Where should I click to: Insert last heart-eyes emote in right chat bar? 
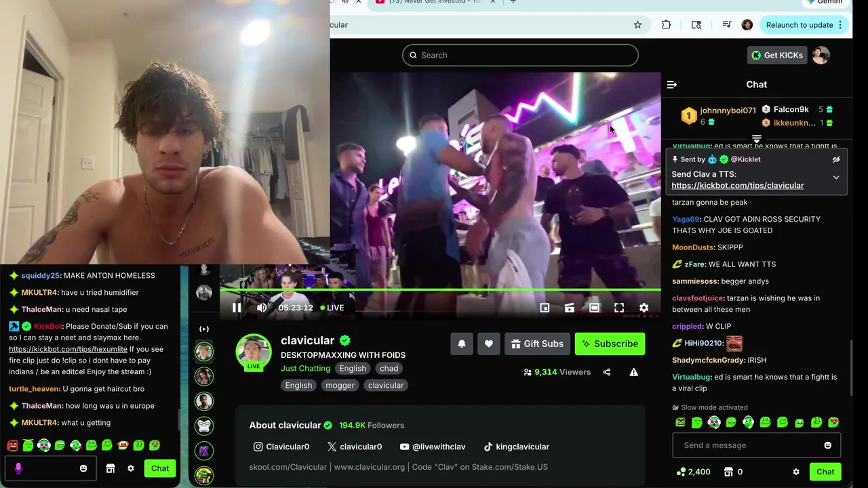tap(833, 422)
